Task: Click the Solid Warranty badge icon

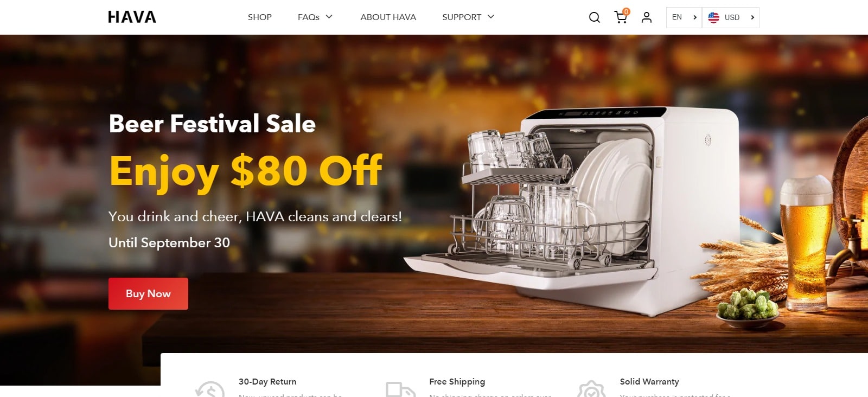Action: pyautogui.click(x=591, y=389)
